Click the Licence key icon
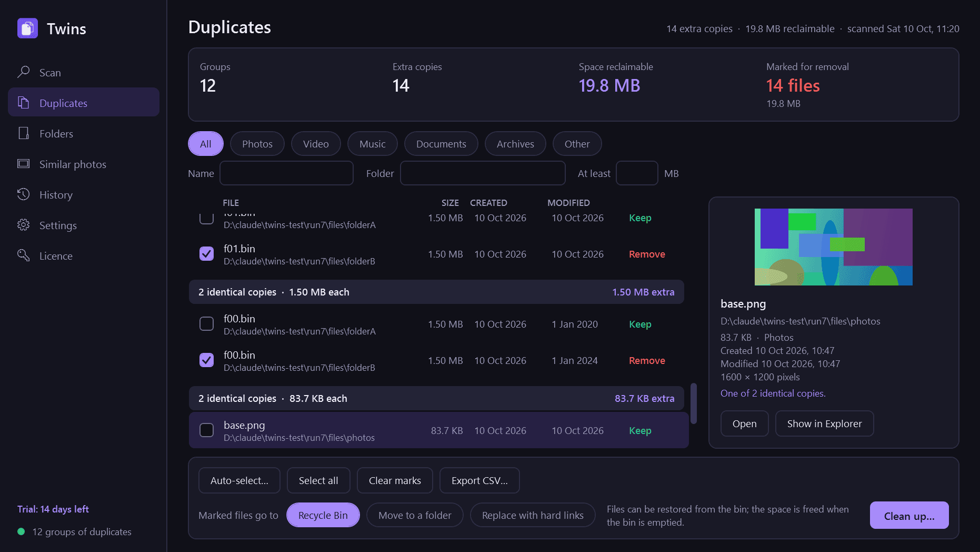 23,255
